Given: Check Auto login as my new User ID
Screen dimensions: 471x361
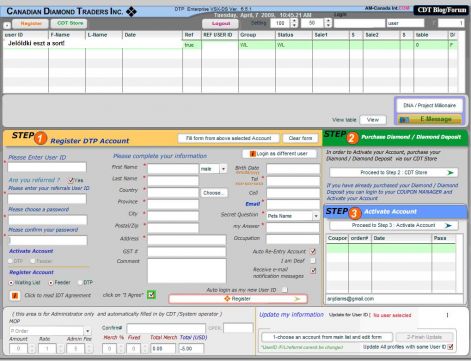Looking at the screenshot, I should [284, 290].
